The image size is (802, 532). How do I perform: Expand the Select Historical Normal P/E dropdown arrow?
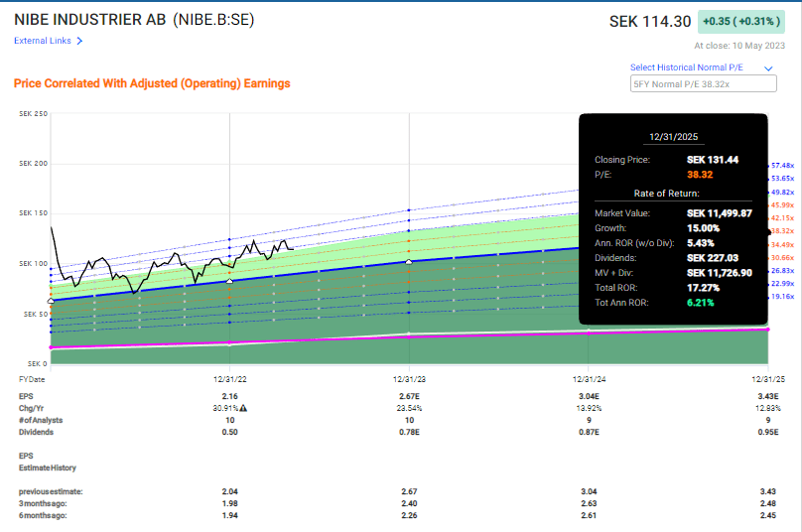(x=768, y=68)
